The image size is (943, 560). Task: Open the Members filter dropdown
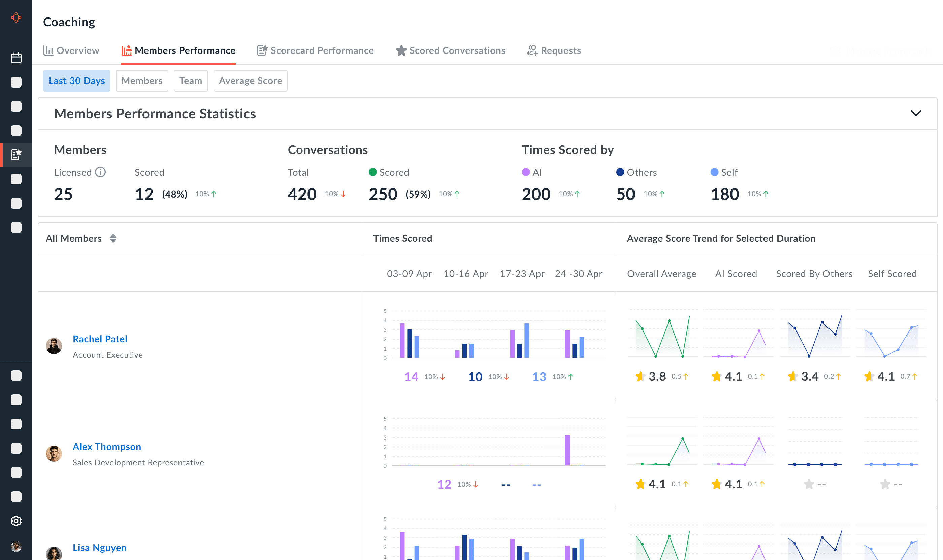142,81
